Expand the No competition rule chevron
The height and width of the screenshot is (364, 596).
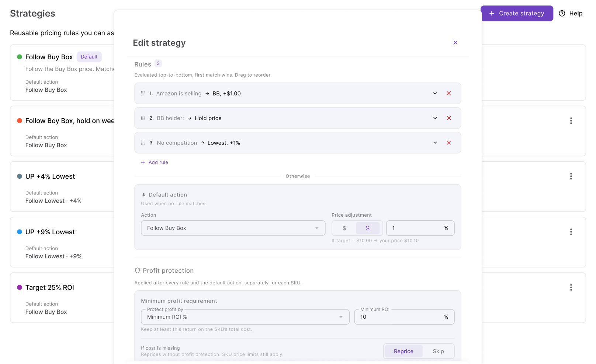[x=435, y=143]
